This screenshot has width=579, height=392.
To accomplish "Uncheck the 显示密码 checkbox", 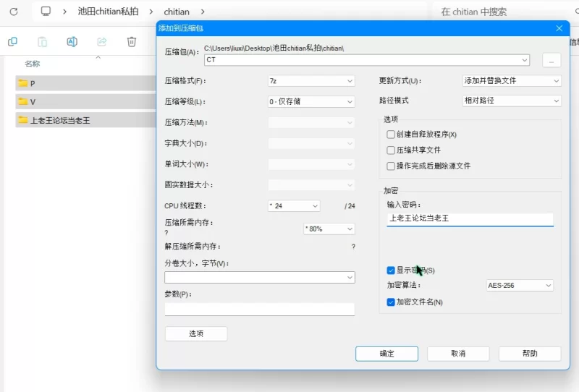I will tap(391, 270).
